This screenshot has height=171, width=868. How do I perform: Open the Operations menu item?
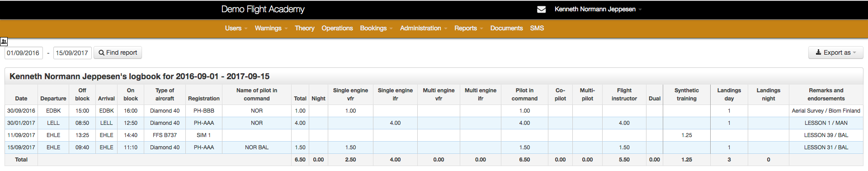[337, 28]
